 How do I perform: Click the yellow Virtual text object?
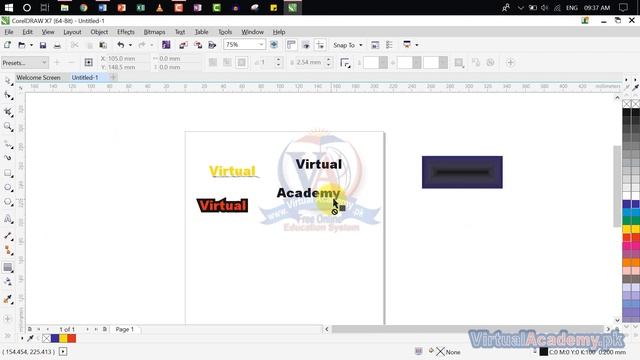[233, 171]
